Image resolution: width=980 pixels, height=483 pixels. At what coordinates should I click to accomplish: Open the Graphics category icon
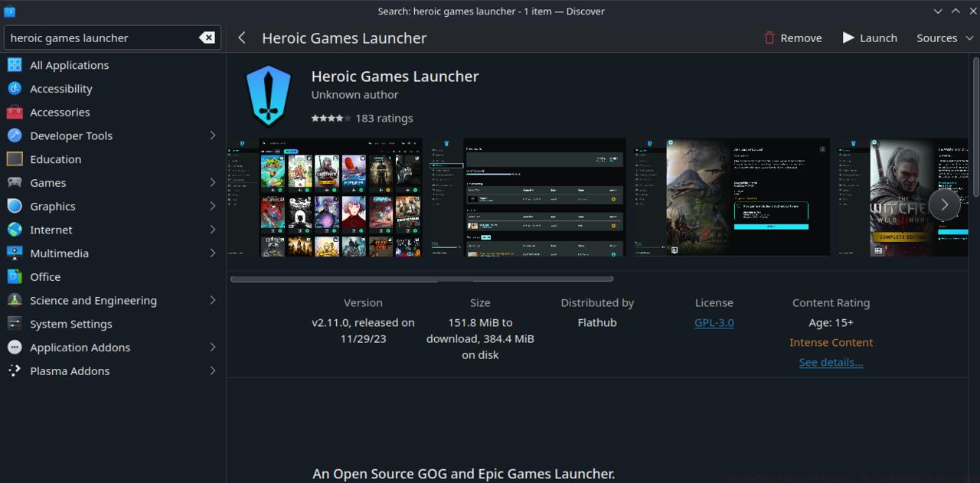point(15,206)
